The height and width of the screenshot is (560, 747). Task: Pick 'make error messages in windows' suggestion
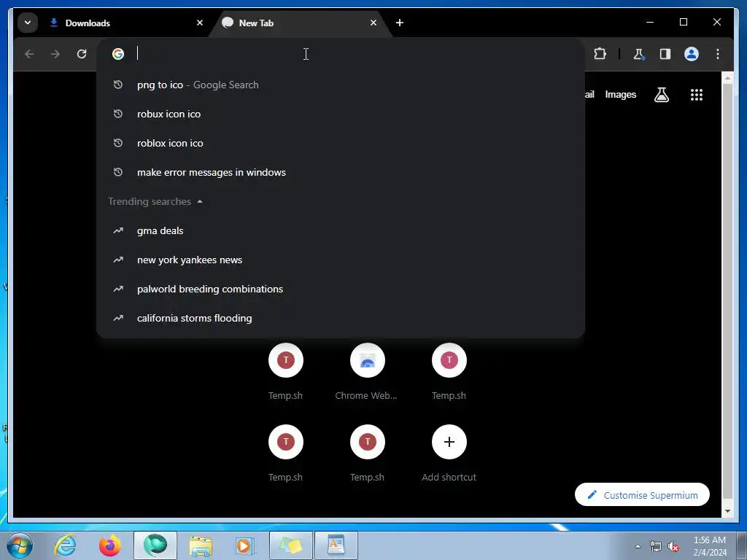pyautogui.click(x=341, y=172)
